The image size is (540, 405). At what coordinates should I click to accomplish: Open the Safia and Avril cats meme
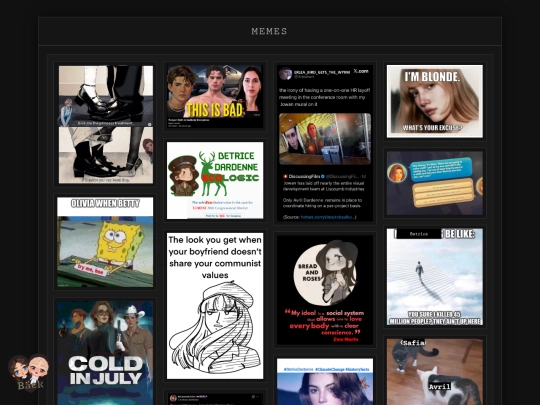pyautogui.click(x=435, y=372)
